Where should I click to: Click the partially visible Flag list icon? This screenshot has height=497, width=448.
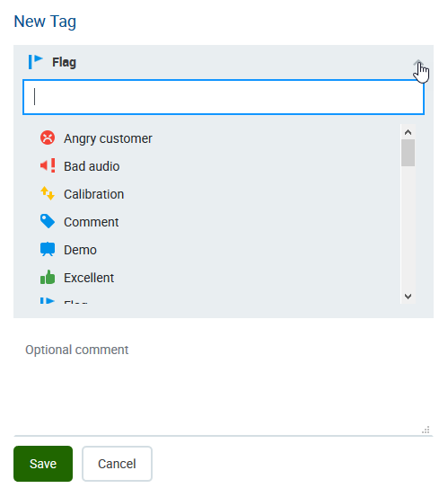pyautogui.click(x=48, y=300)
